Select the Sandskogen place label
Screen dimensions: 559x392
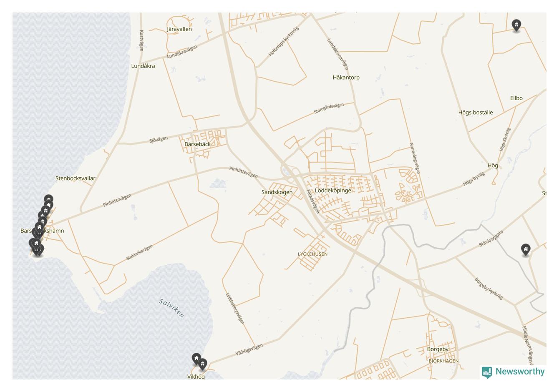(277, 192)
